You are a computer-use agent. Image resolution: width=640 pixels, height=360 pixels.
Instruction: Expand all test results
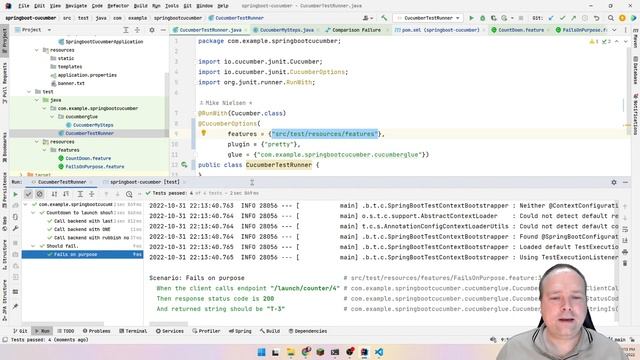click(x=80, y=194)
